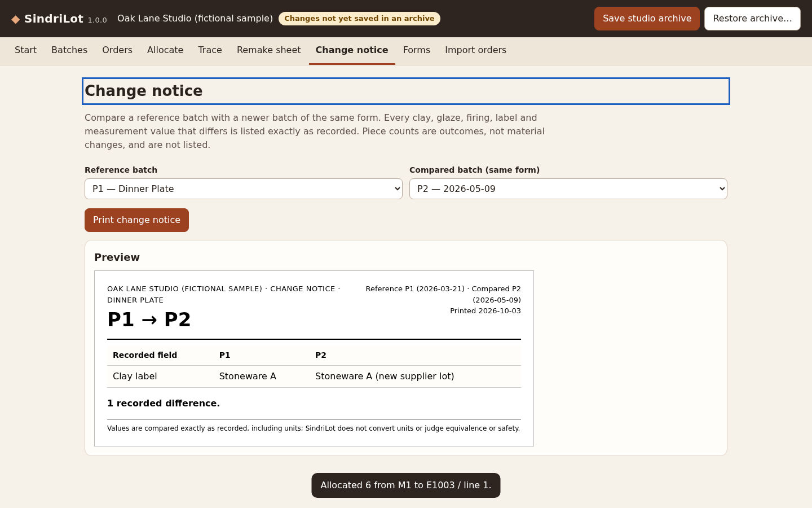Click the Change notice tab
This screenshot has height=508, width=812.
(352, 50)
